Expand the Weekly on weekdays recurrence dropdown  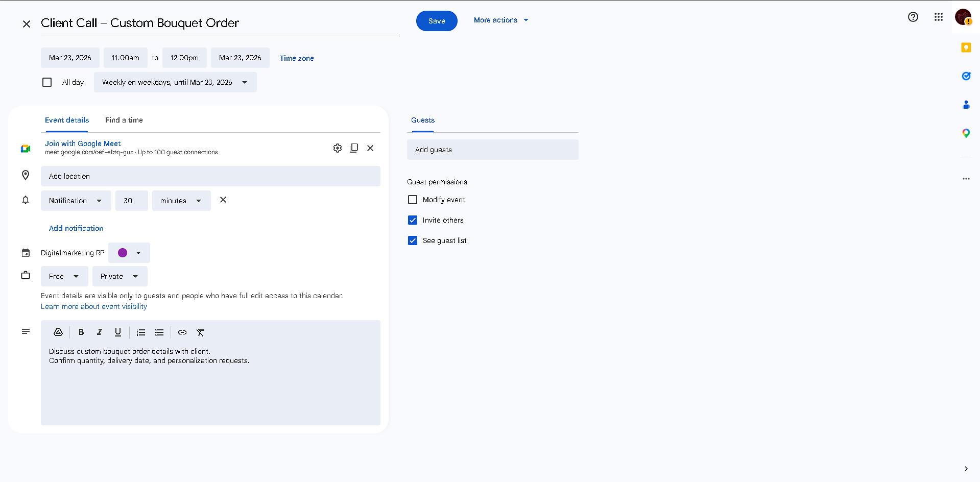(x=175, y=82)
